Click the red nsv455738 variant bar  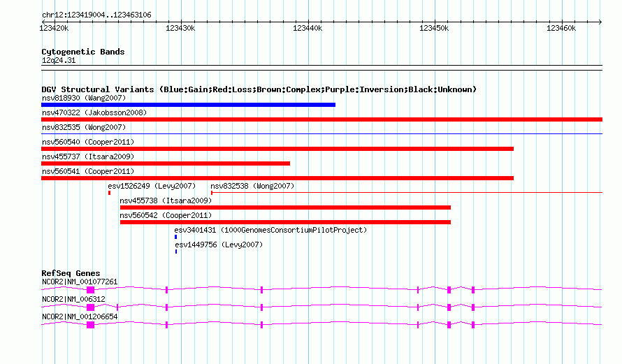point(285,208)
